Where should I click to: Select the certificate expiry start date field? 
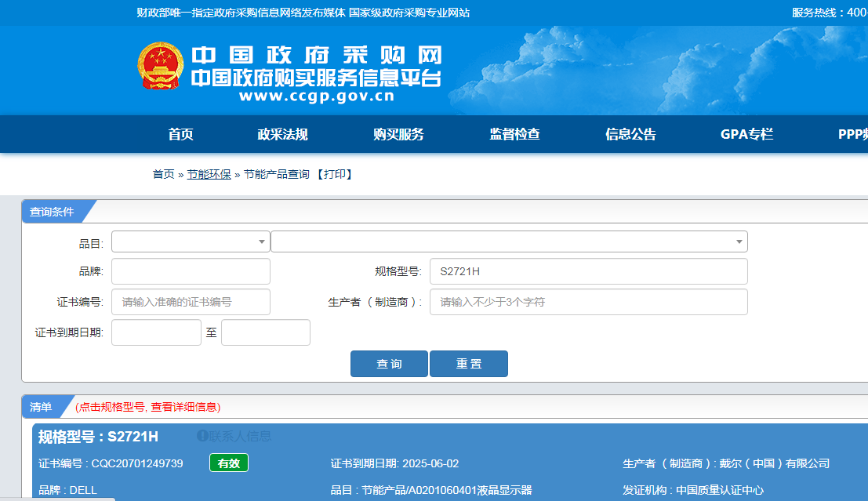156,332
